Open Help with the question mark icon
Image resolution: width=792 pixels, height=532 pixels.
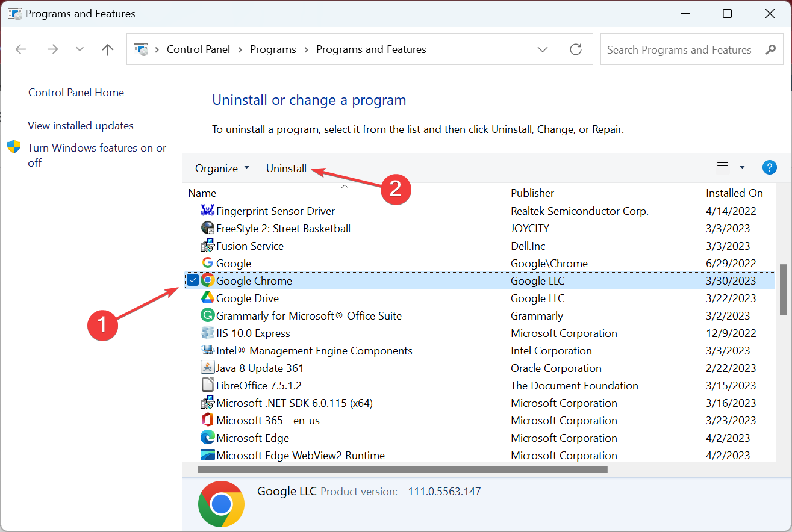click(769, 168)
